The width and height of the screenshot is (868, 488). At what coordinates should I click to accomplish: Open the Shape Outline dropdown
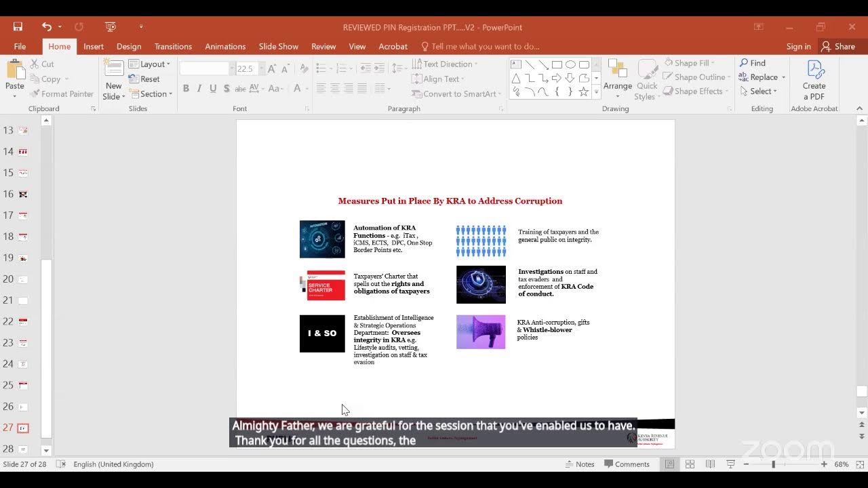pyautogui.click(x=696, y=77)
